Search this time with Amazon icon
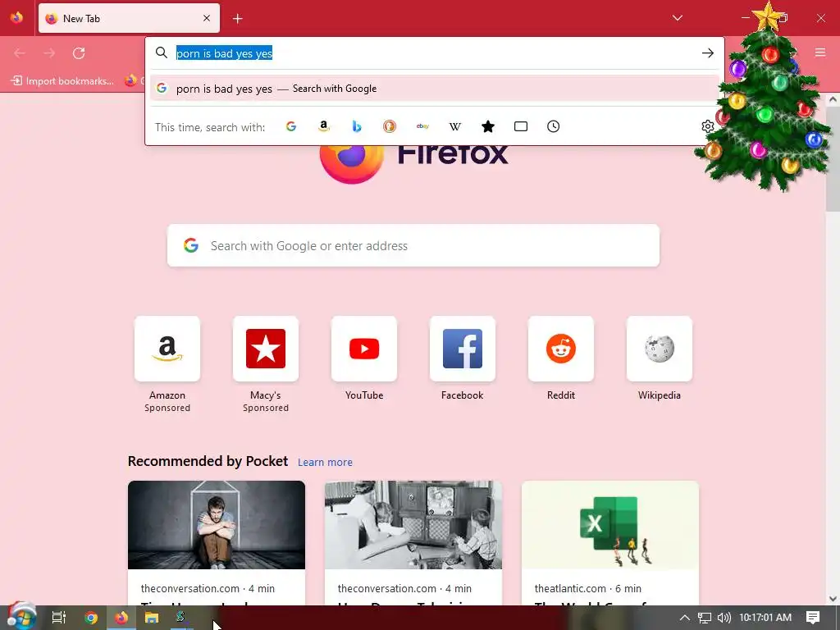The image size is (840, 630). (323, 126)
